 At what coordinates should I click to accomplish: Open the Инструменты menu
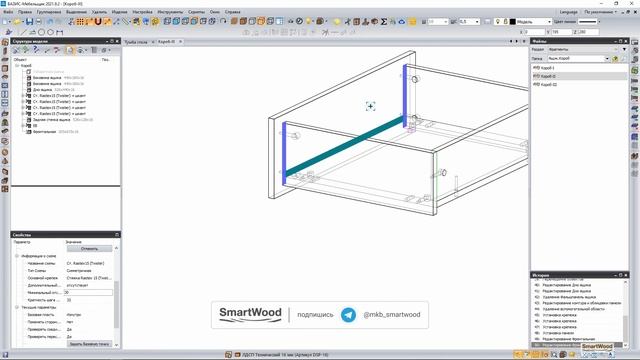pos(170,12)
